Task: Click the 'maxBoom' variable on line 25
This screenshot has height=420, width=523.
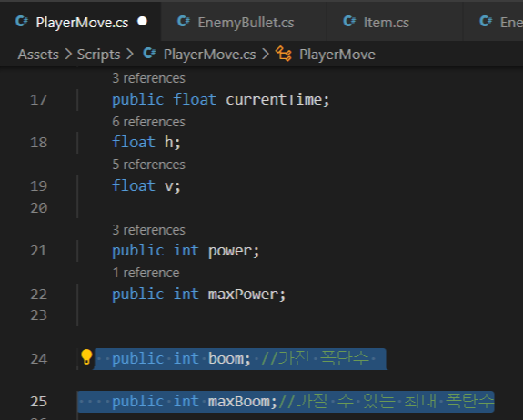Action: pos(239,402)
